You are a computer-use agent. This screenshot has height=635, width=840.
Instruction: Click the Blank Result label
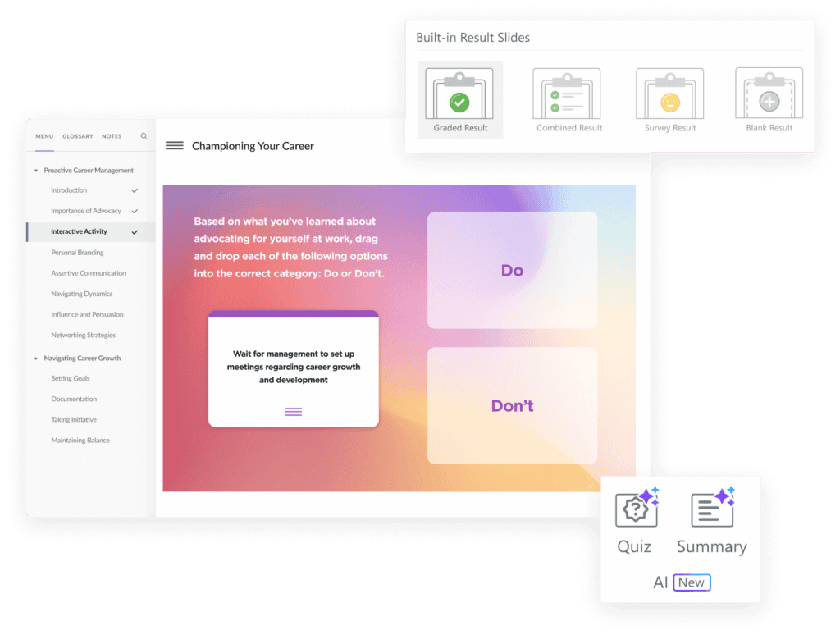tap(769, 128)
